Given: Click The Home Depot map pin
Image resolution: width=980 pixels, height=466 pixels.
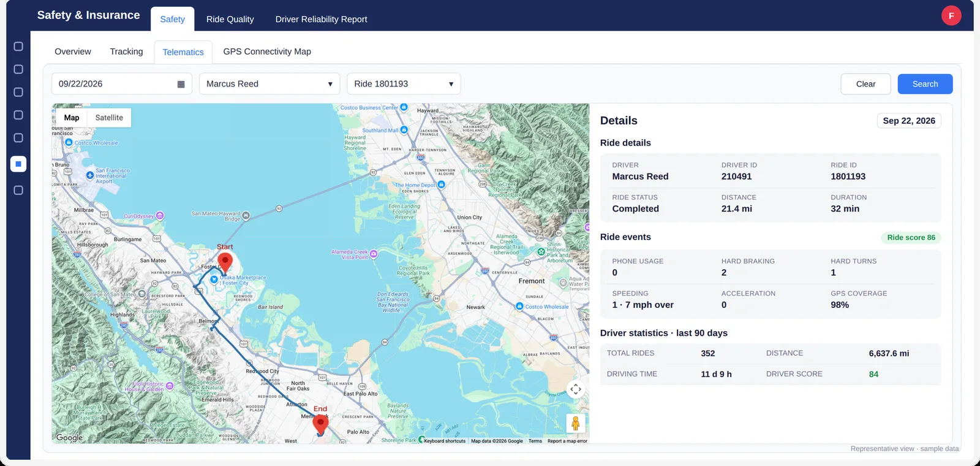Looking at the screenshot, I should 441,185.
